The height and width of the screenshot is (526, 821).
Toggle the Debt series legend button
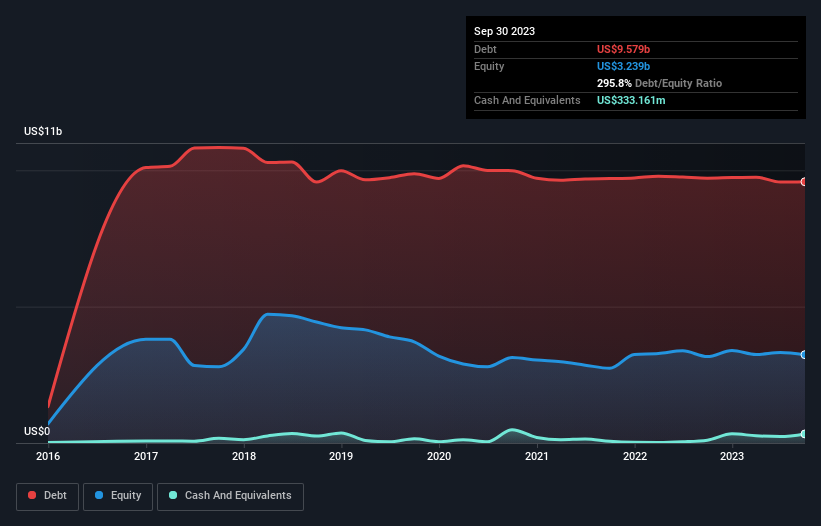tap(48, 496)
